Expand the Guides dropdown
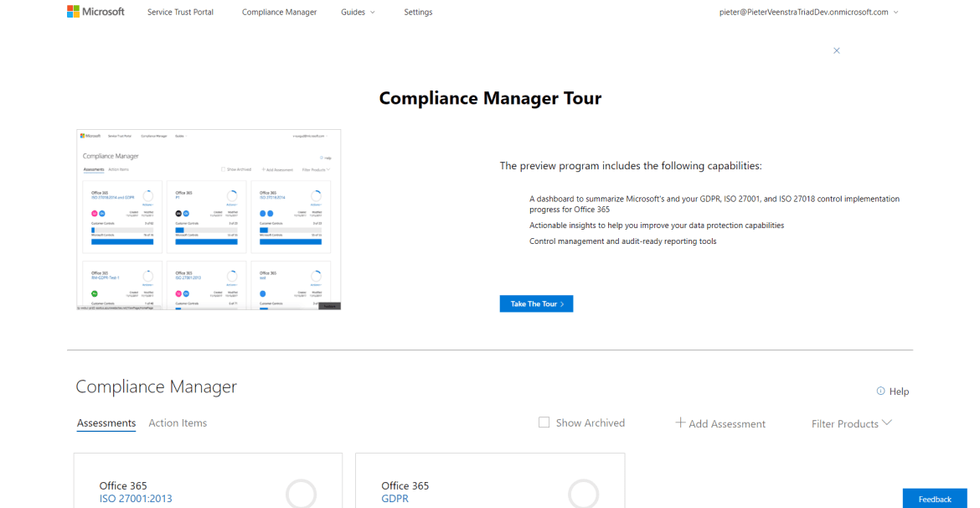 (x=358, y=12)
